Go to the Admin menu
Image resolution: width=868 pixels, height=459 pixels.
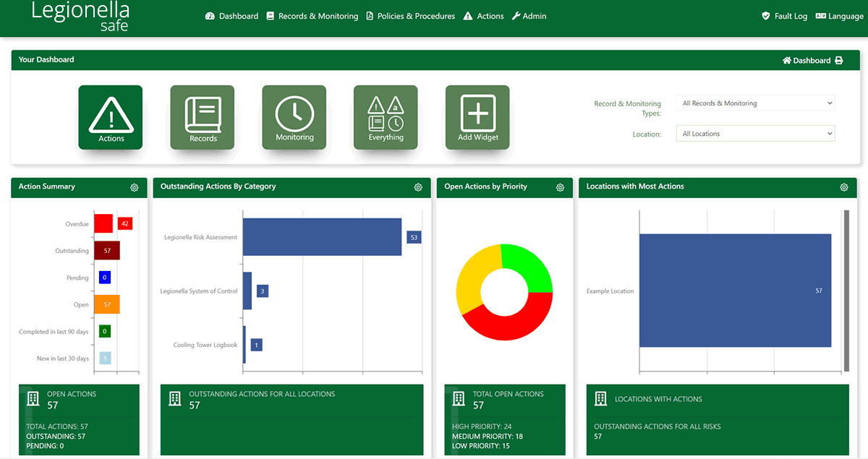click(x=529, y=16)
